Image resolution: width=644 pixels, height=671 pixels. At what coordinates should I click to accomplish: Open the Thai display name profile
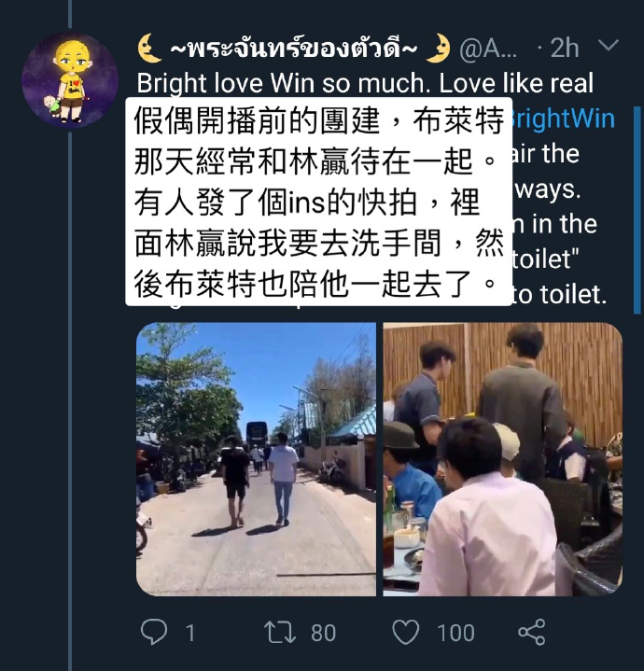tap(294, 48)
